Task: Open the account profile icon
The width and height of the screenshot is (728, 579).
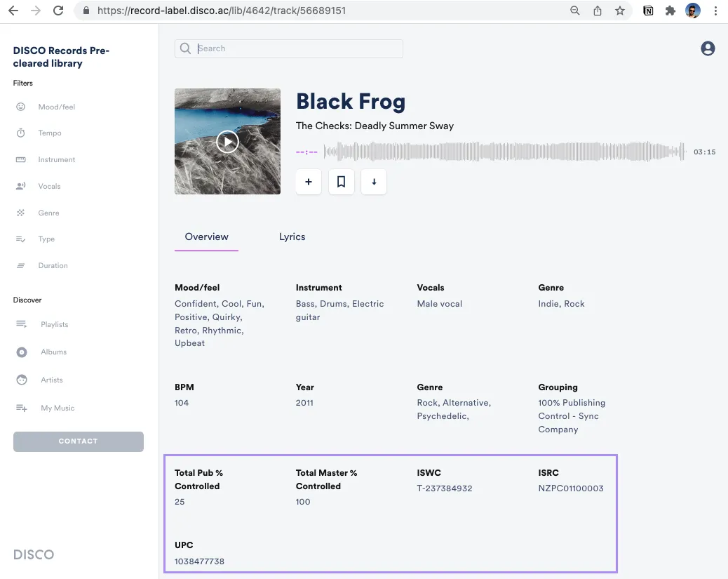Action: click(x=707, y=48)
